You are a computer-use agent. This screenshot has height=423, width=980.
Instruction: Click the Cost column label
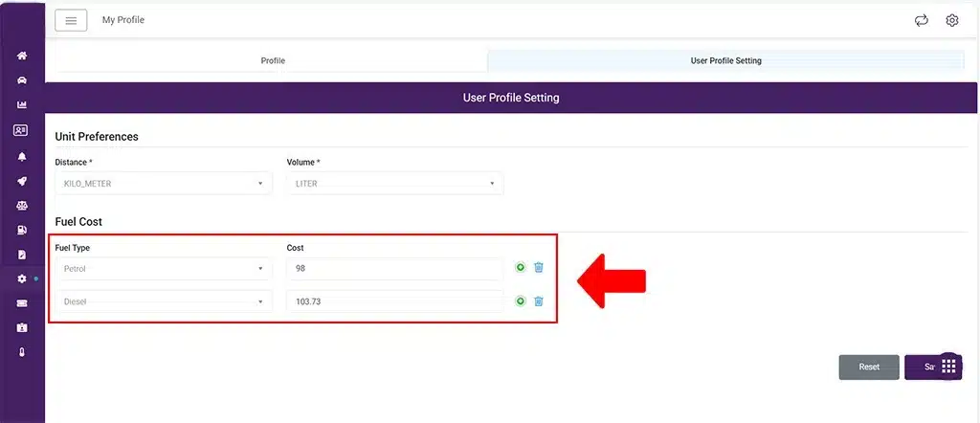click(295, 248)
